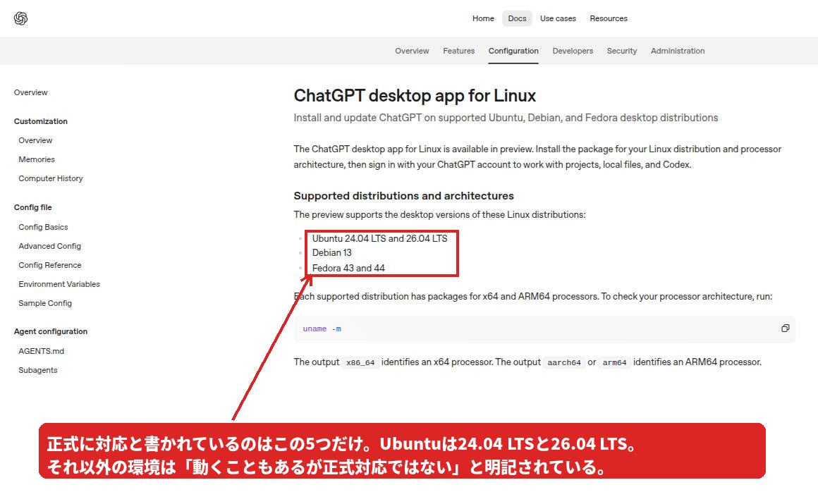Switch to the Developers tab

573,51
